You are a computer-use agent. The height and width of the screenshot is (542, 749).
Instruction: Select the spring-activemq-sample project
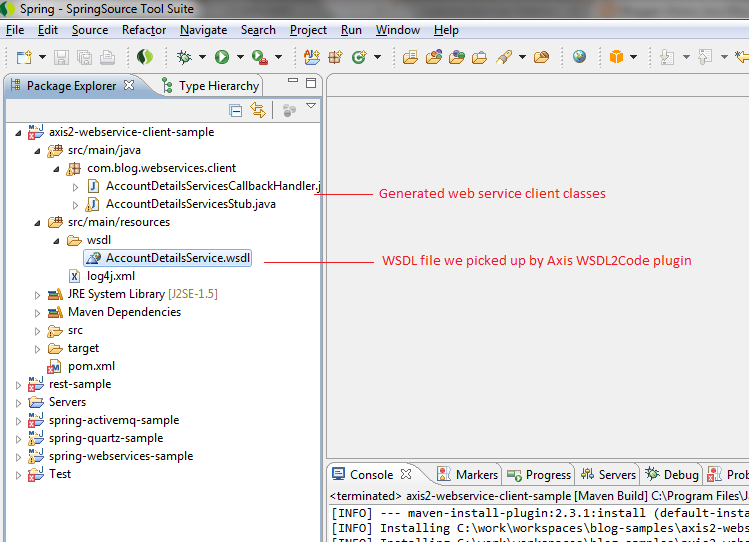coord(104,420)
